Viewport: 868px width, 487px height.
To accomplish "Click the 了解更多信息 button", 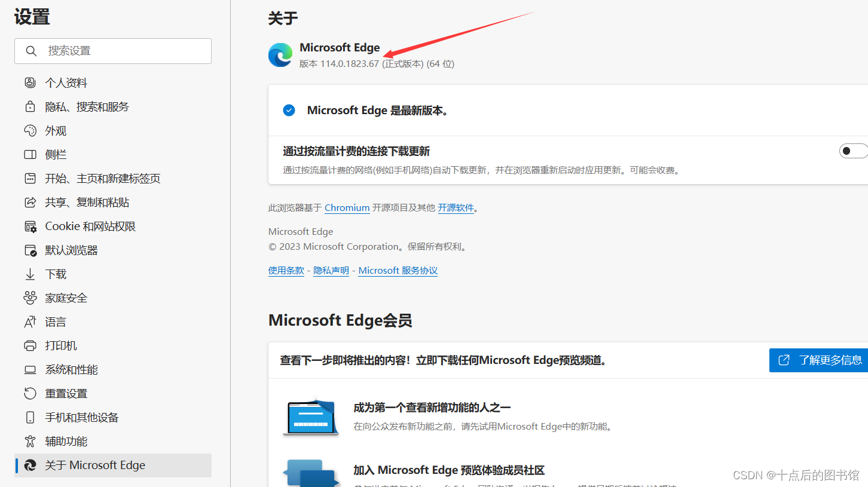I will 819,360.
